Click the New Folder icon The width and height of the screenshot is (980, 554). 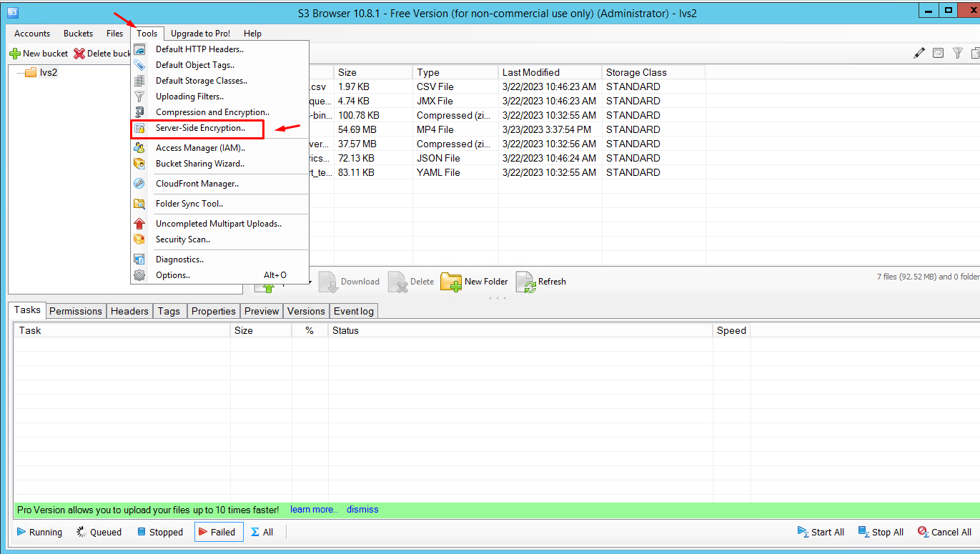pyautogui.click(x=451, y=282)
